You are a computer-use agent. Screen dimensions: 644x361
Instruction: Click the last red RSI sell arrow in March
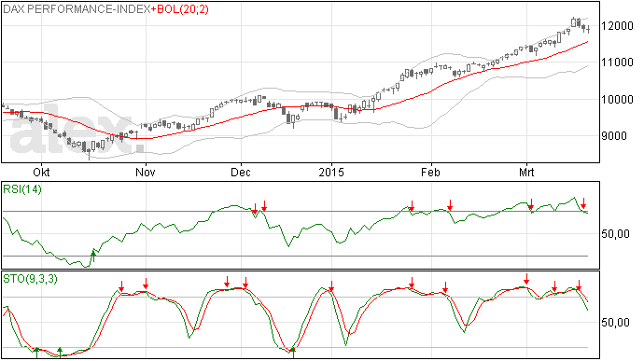tap(583, 203)
